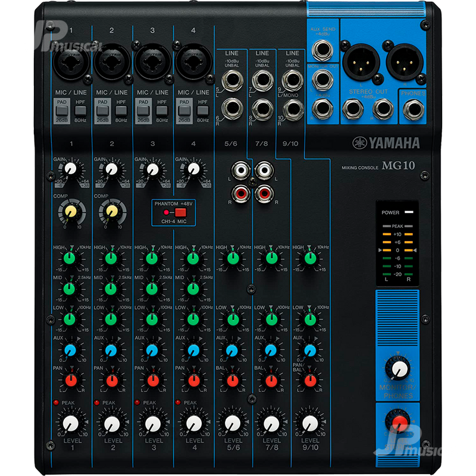476x476 pixels.
Task: Click the channel 2 yellow COMP knob
Action: click(x=112, y=211)
